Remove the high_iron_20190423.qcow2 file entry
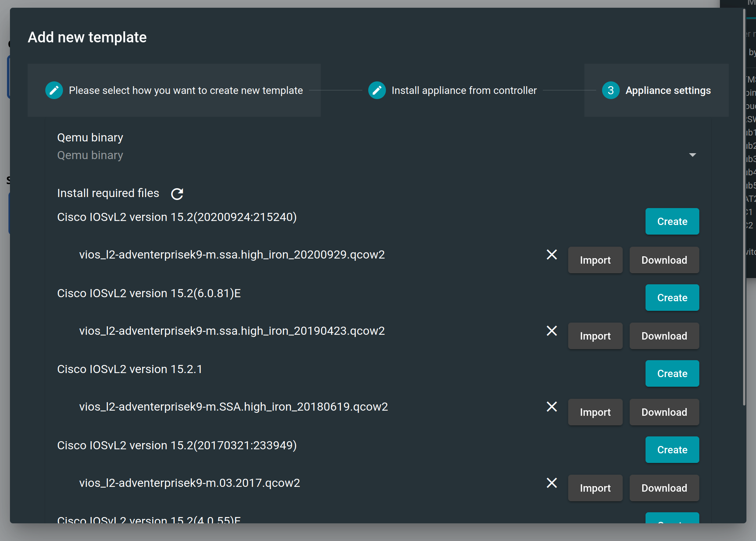Image resolution: width=756 pixels, height=541 pixels. coord(551,331)
